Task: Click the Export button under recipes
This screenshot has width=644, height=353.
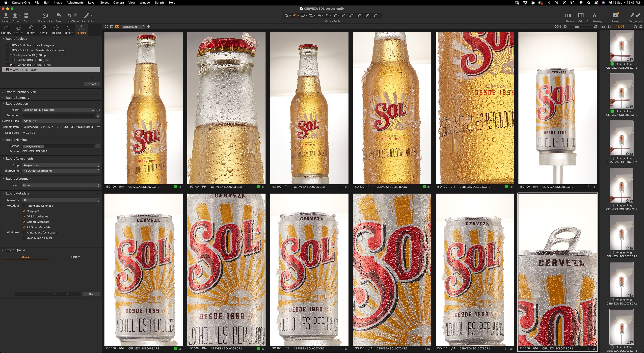Action: [x=92, y=84]
